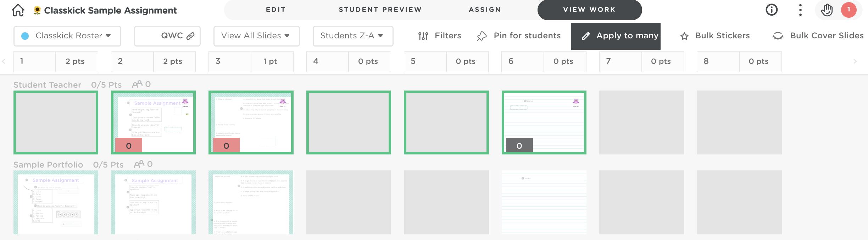This screenshot has height=240, width=868.
Task: Change the Students Z-A sort order
Action: coord(353,36)
